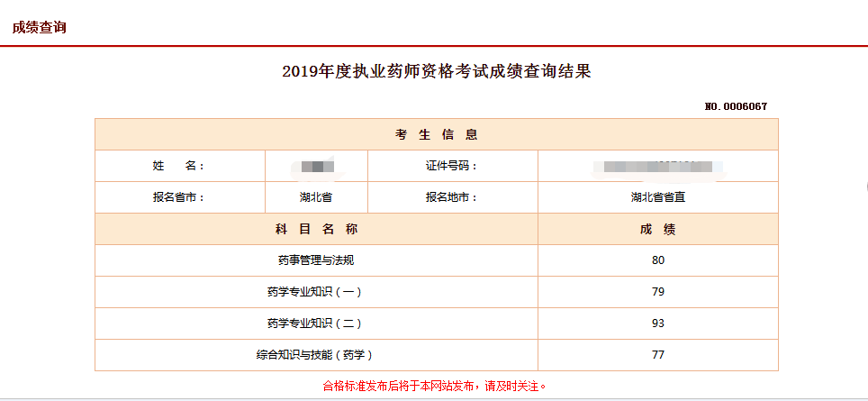Select the blurred ID number value

(657, 167)
